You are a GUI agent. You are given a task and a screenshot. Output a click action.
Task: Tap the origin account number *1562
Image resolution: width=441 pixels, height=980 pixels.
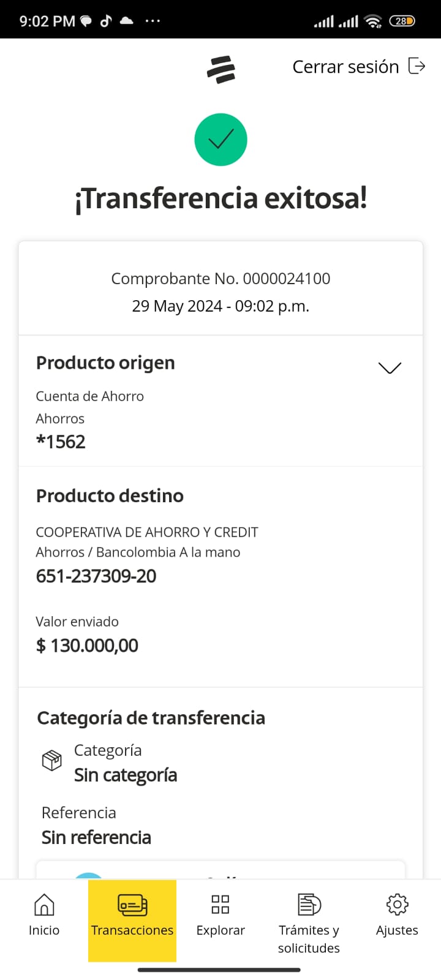pyautogui.click(x=61, y=442)
